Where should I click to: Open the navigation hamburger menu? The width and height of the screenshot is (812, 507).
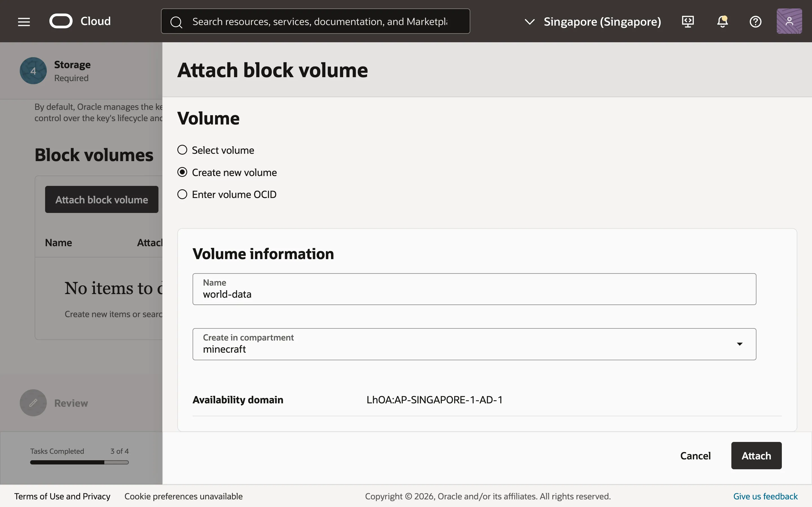pyautogui.click(x=24, y=21)
